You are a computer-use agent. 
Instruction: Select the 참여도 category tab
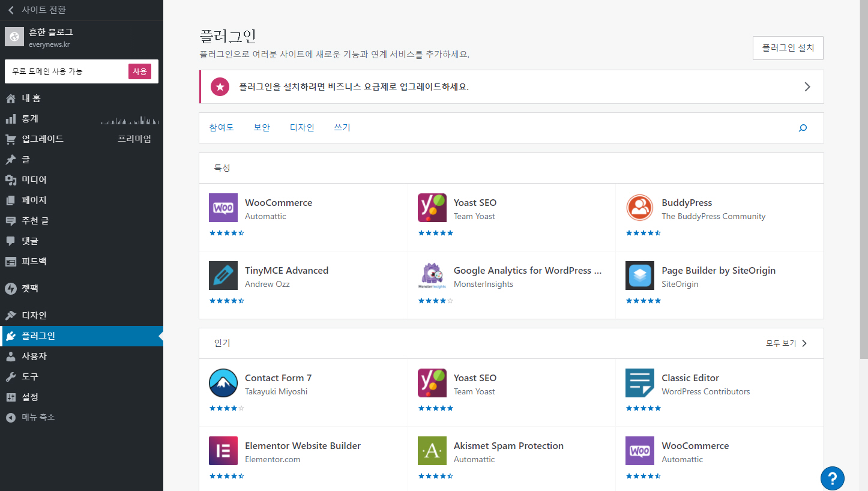[222, 128]
